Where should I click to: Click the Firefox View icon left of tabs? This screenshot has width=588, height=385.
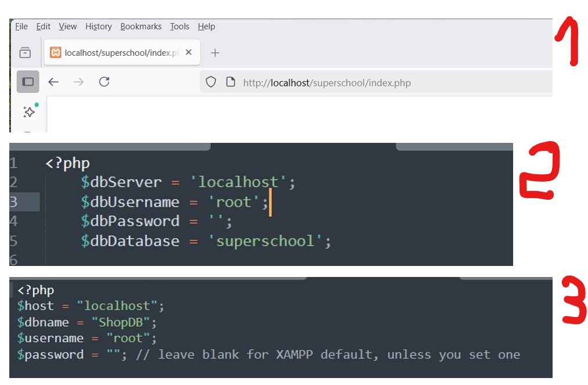click(25, 53)
